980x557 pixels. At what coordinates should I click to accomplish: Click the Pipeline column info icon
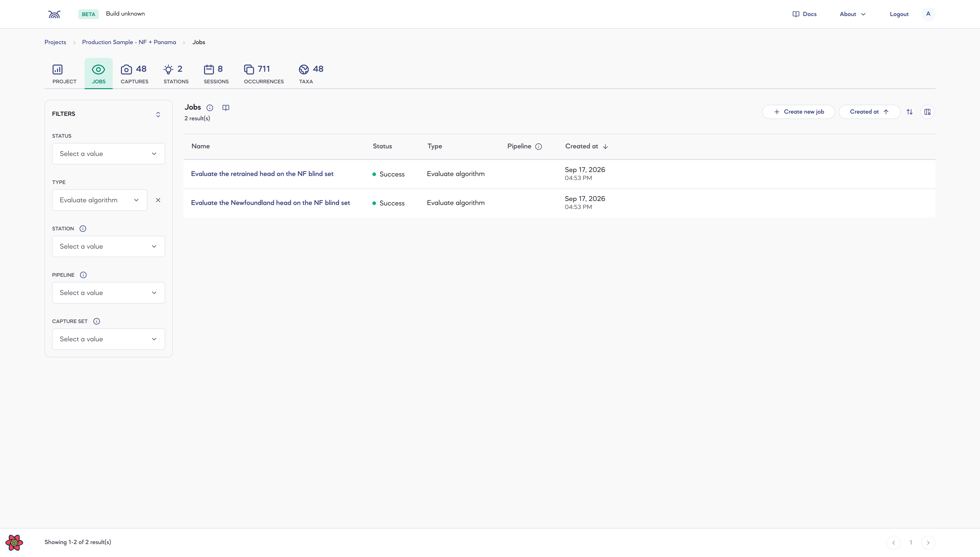[x=539, y=147]
